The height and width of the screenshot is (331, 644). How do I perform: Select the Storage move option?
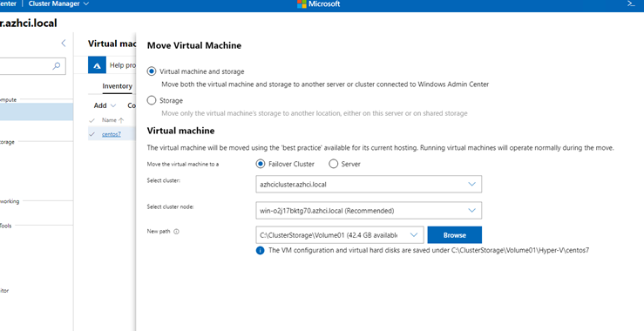click(x=152, y=101)
